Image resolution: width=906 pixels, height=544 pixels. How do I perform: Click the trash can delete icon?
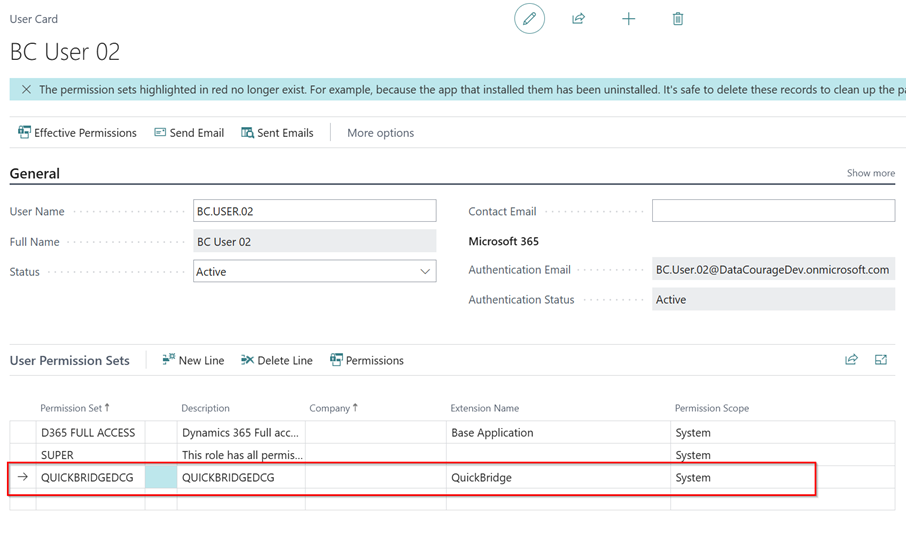pyautogui.click(x=678, y=19)
